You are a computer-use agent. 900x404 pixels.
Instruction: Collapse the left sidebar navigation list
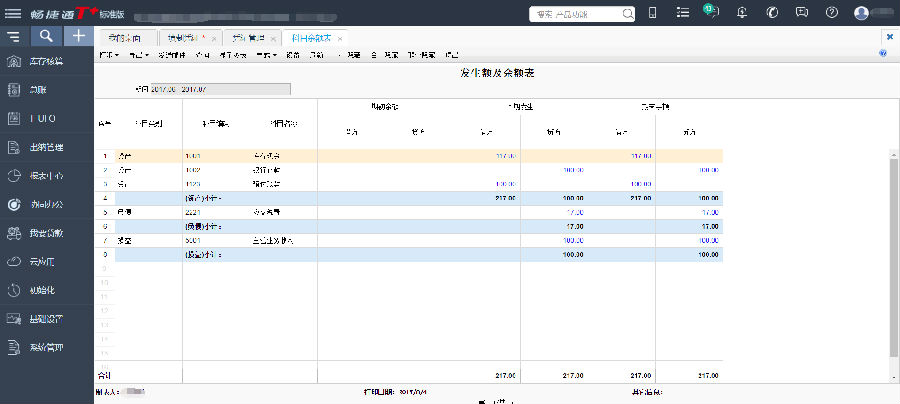click(13, 37)
